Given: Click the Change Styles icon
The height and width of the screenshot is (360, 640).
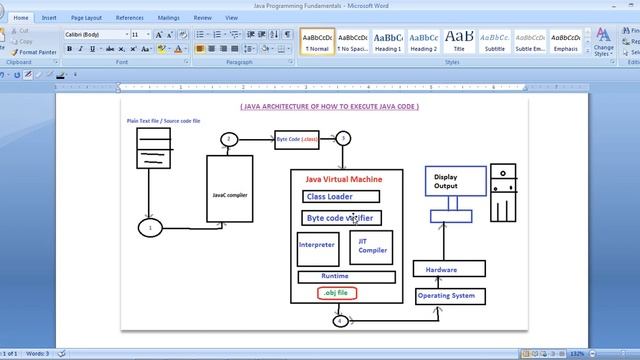Looking at the screenshot, I should click(x=603, y=42).
